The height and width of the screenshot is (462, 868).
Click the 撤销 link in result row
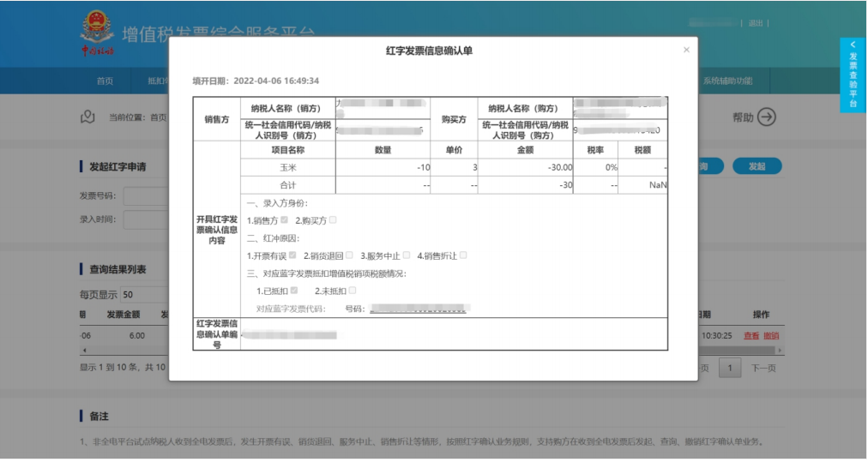point(771,336)
